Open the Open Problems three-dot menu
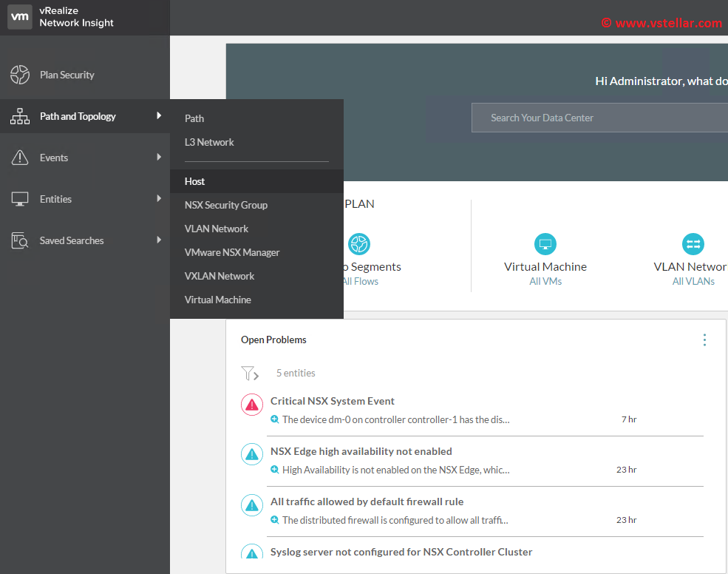The width and height of the screenshot is (728, 574). 704,340
